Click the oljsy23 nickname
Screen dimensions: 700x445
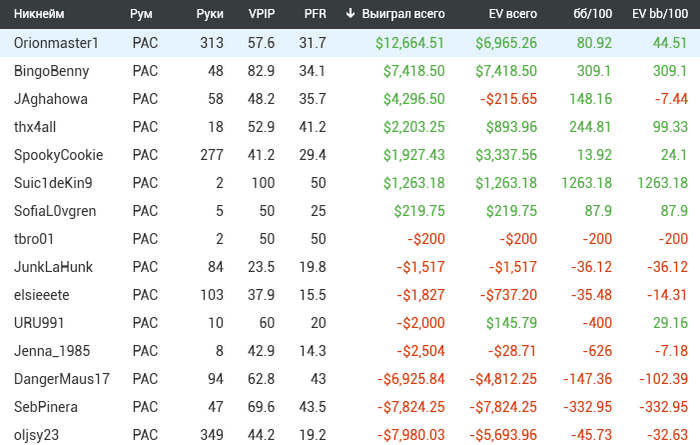(x=37, y=435)
